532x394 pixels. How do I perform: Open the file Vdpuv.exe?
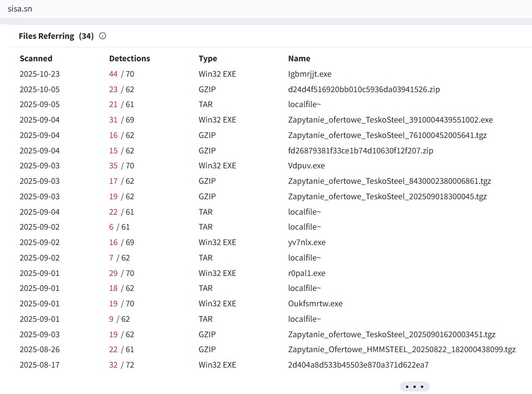306,166
